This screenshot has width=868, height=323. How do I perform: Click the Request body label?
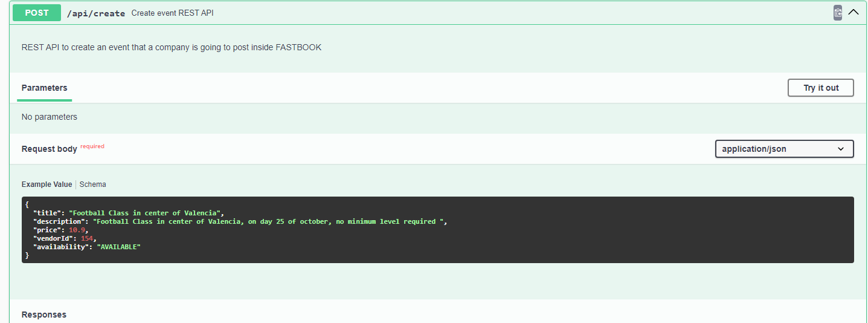pos(50,149)
